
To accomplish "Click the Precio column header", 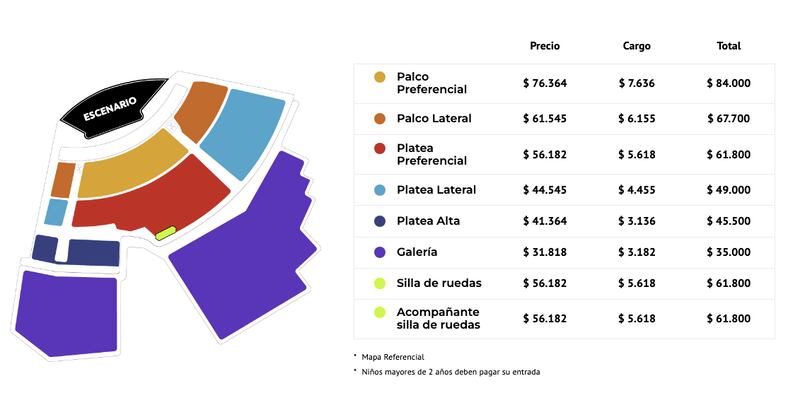I will [544, 46].
